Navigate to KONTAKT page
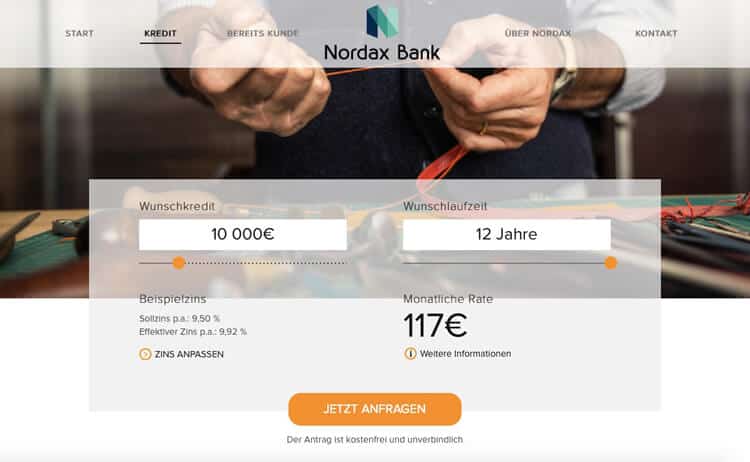 coord(656,33)
